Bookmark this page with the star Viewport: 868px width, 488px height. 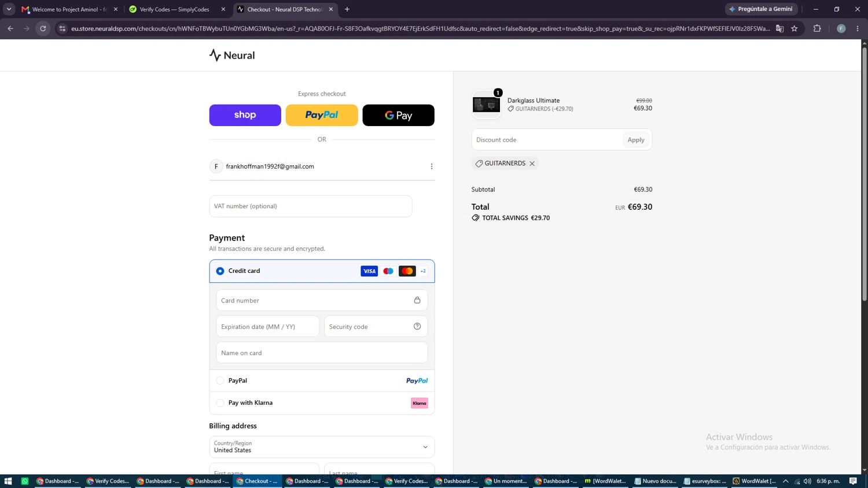point(795,28)
